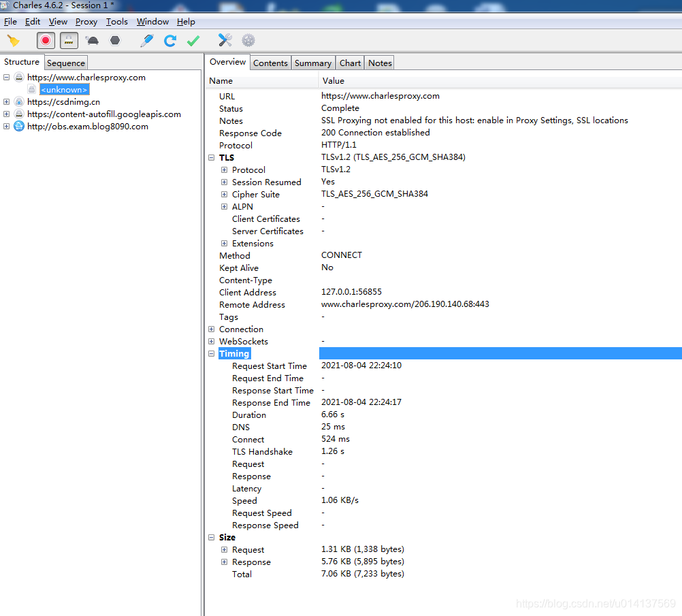This screenshot has width=682, height=616.
Task: Toggle the red Record button
Action: coord(46,41)
